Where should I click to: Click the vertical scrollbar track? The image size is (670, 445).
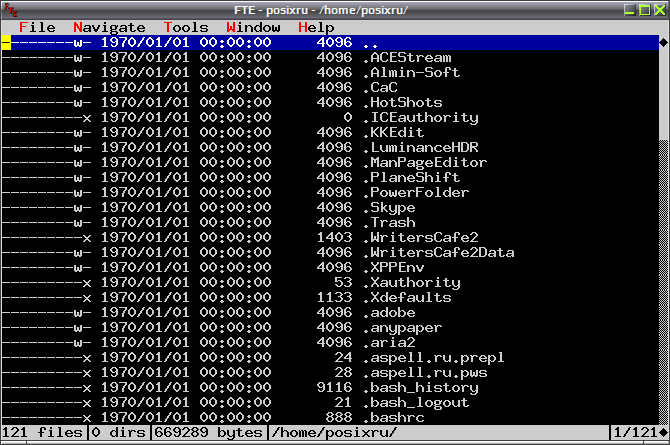click(x=664, y=282)
